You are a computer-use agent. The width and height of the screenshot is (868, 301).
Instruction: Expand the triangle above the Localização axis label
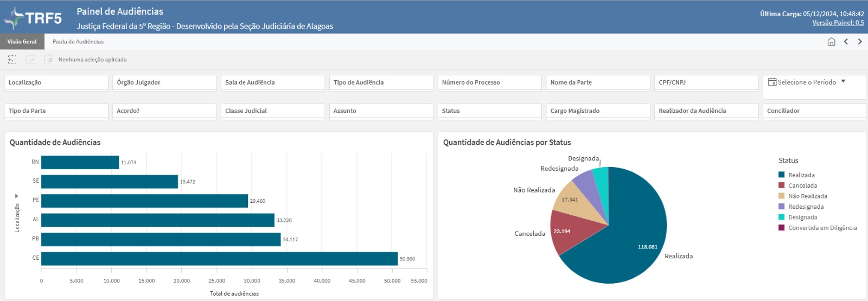click(x=17, y=196)
